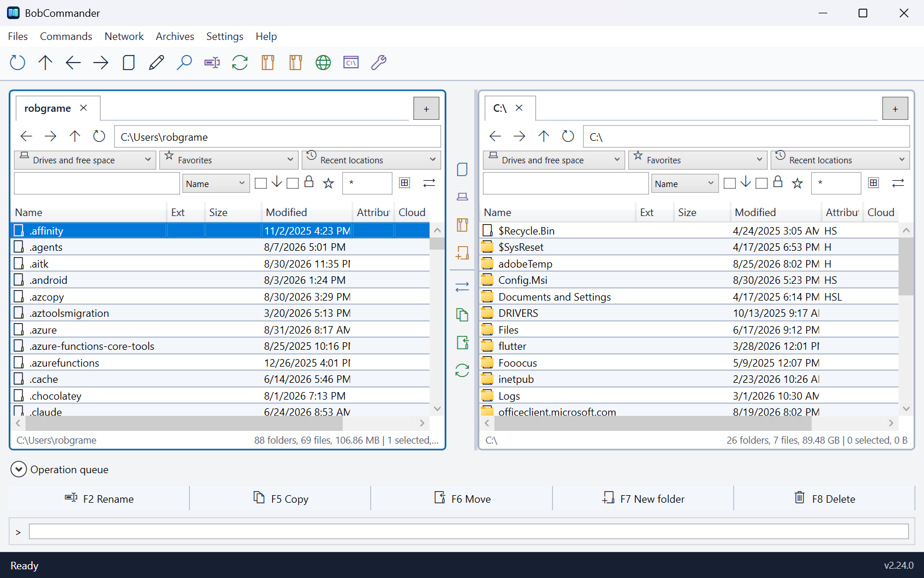Click the left panel vertical scrollbar thumb

437,243
